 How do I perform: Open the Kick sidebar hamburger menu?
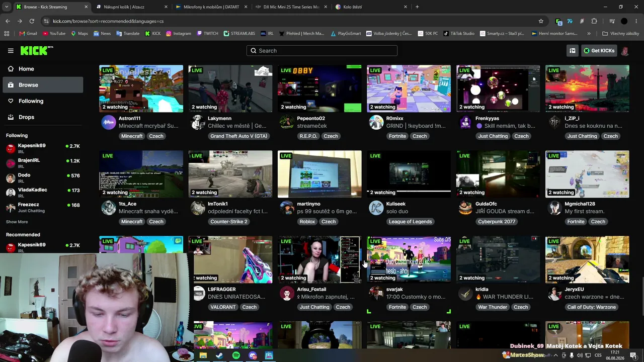pyautogui.click(x=11, y=51)
